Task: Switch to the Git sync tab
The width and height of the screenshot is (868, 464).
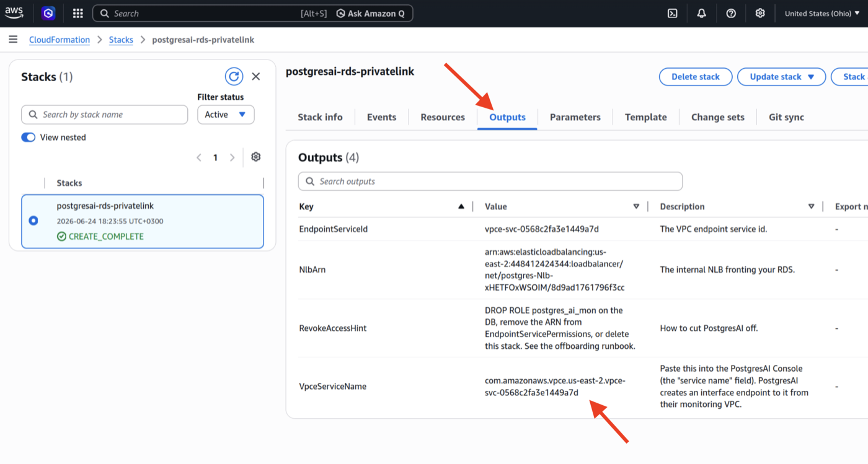Action: 786,117
